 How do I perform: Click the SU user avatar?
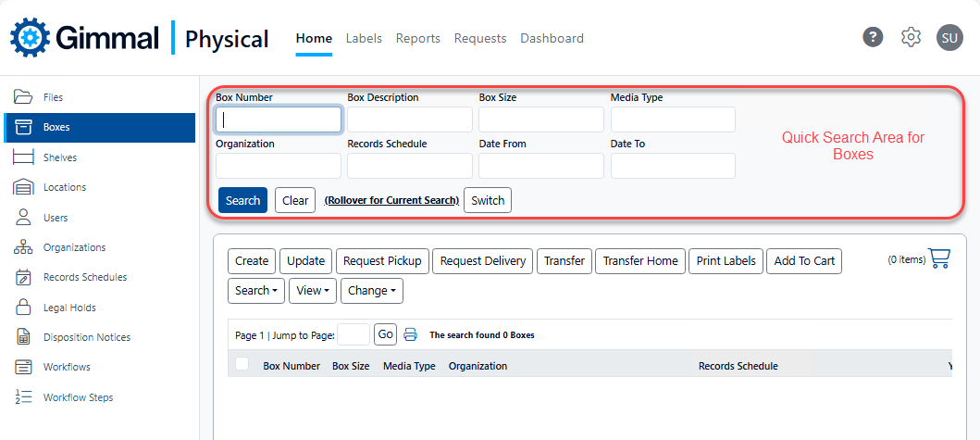point(949,37)
